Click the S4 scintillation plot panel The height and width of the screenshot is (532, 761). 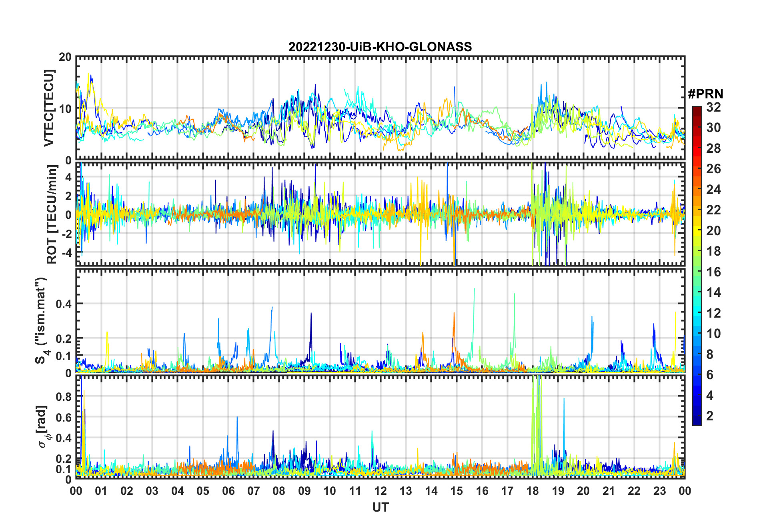tap(380, 320)
